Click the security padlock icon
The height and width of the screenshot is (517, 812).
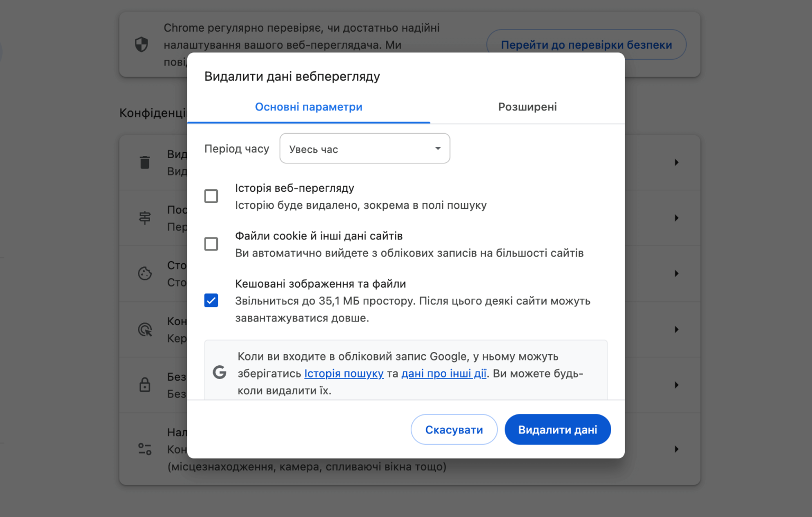145,385
